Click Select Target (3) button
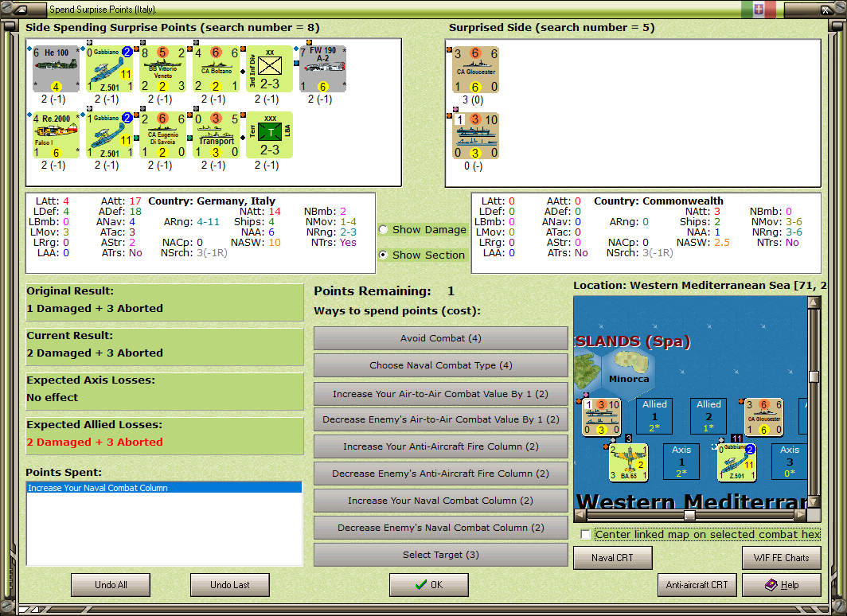Viewport: 847px width, 616px height. click(x=441, y=555)
